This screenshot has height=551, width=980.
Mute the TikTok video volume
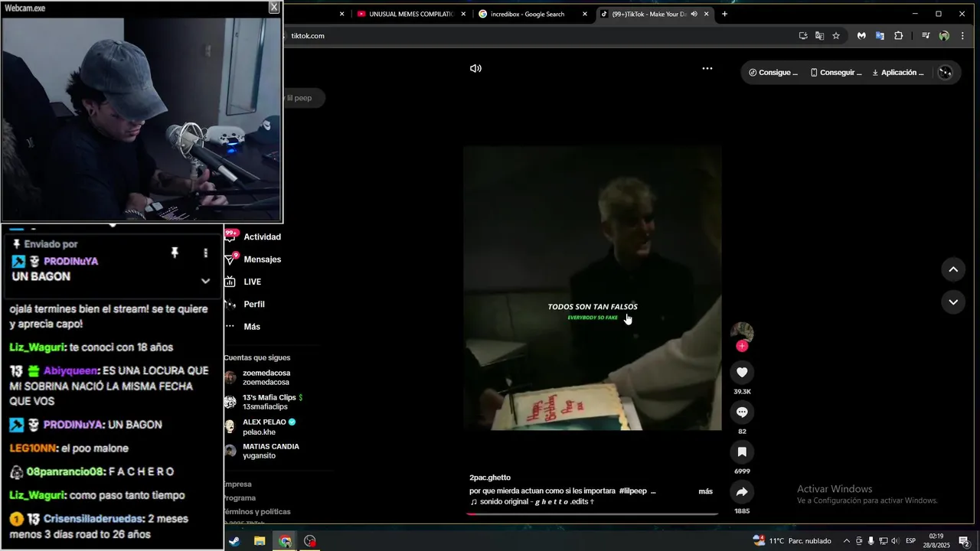475,68
